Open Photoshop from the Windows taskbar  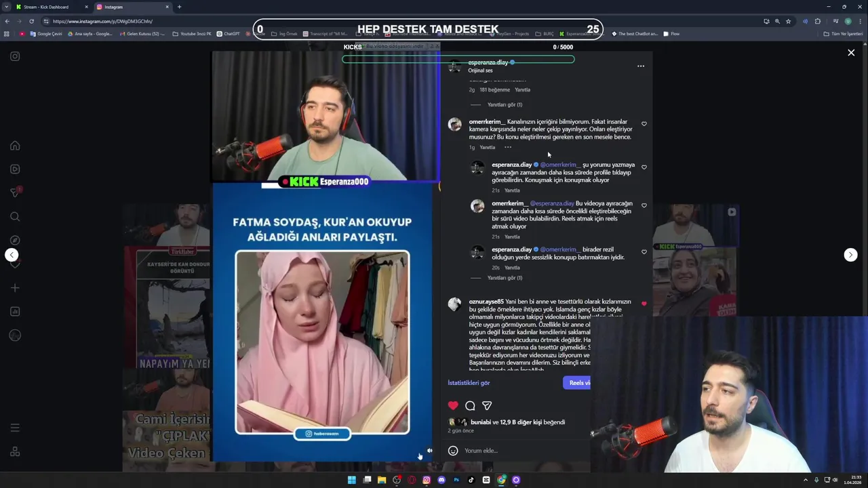(x=456, y=480)
